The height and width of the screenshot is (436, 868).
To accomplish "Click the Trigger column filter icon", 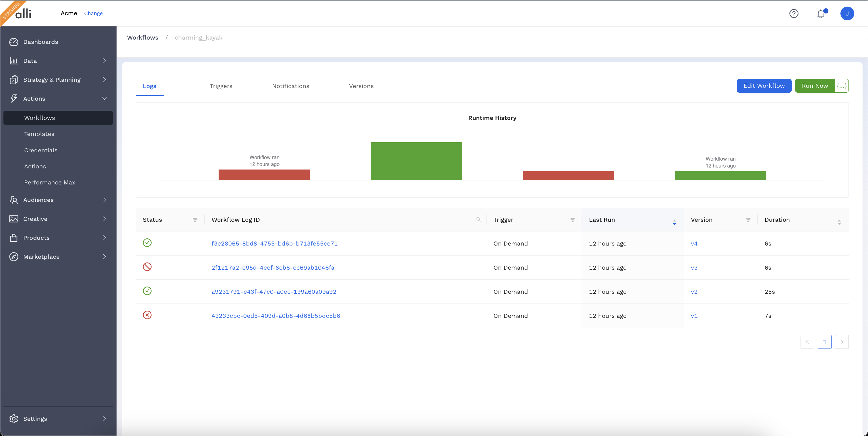I will coord(572,220).
